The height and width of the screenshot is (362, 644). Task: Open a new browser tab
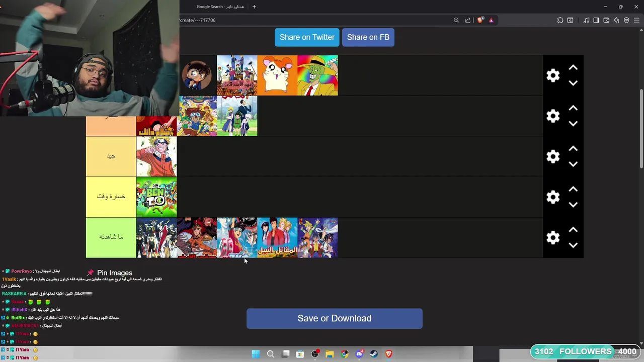[254, 7]
